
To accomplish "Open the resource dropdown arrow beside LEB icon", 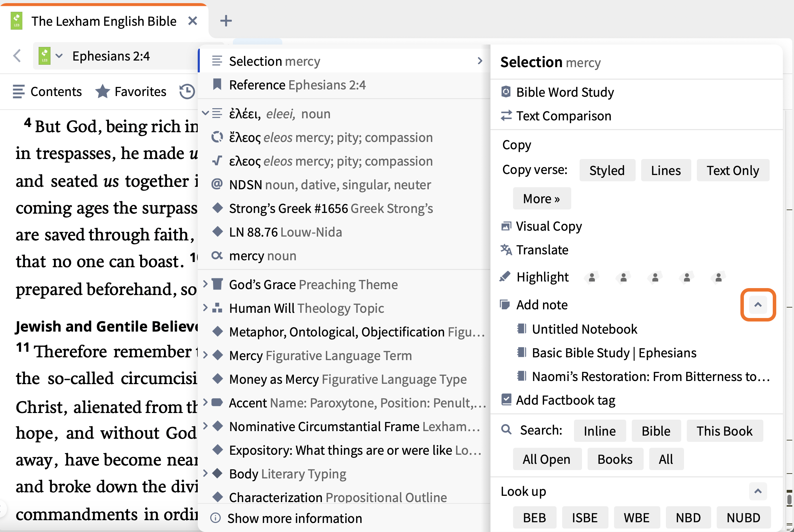I will click(59, 56).
